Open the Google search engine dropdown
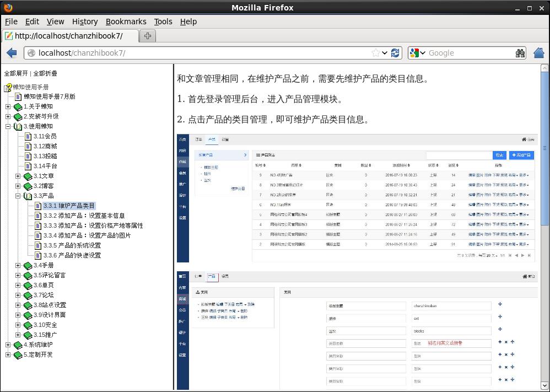The image size is (550, 392). click(418, 53)
